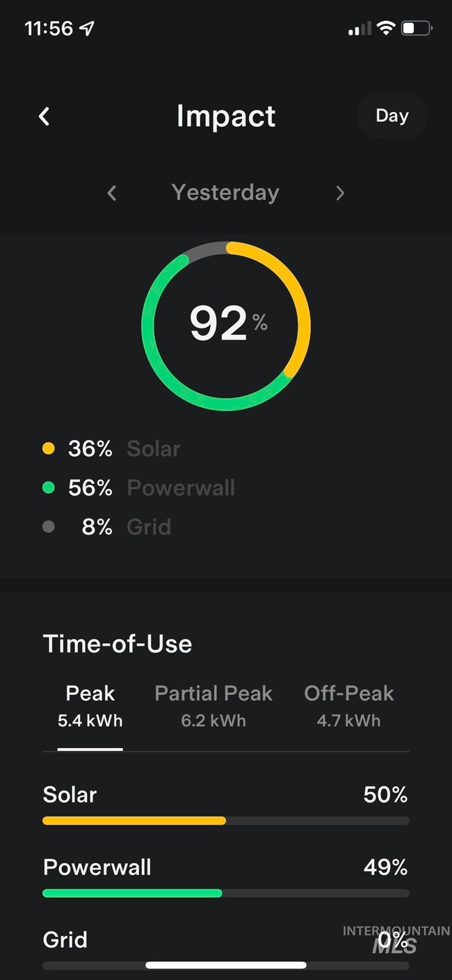The image size is (452, 980).
Task: Tap the Impact page title
Action: 226,116
